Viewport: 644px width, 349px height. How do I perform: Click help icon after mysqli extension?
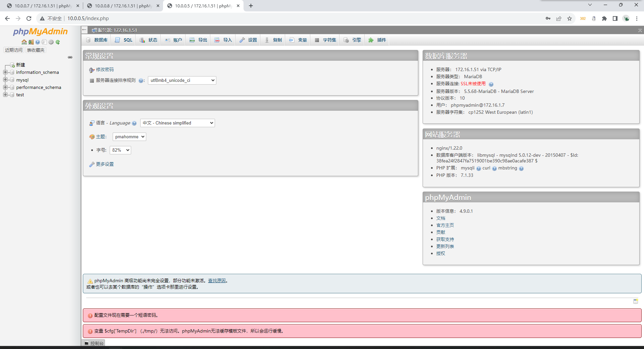(479, 168)
